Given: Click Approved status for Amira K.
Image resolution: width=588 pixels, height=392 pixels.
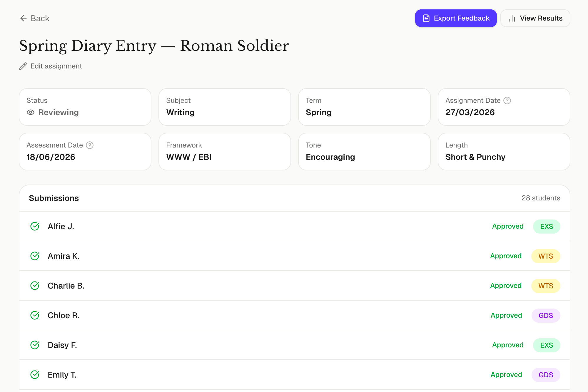Looking at the screenshot, I should click(506, 256).
